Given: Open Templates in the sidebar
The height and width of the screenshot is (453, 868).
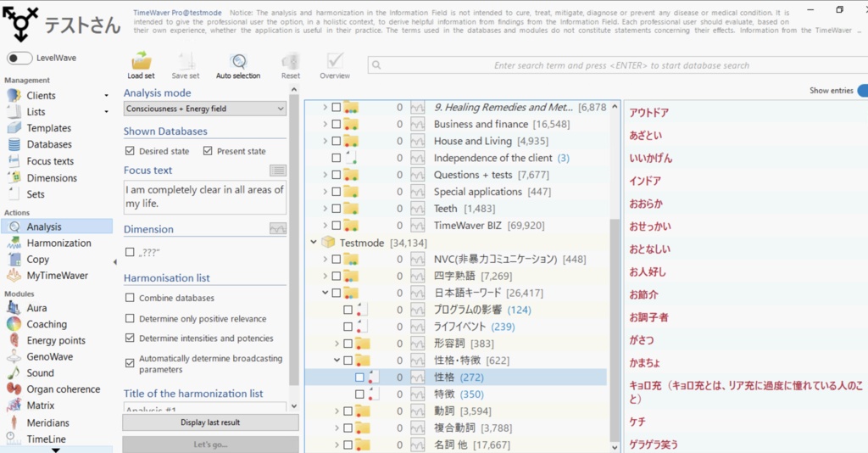Looking at the screenshot, I should [x=48, y=128].
